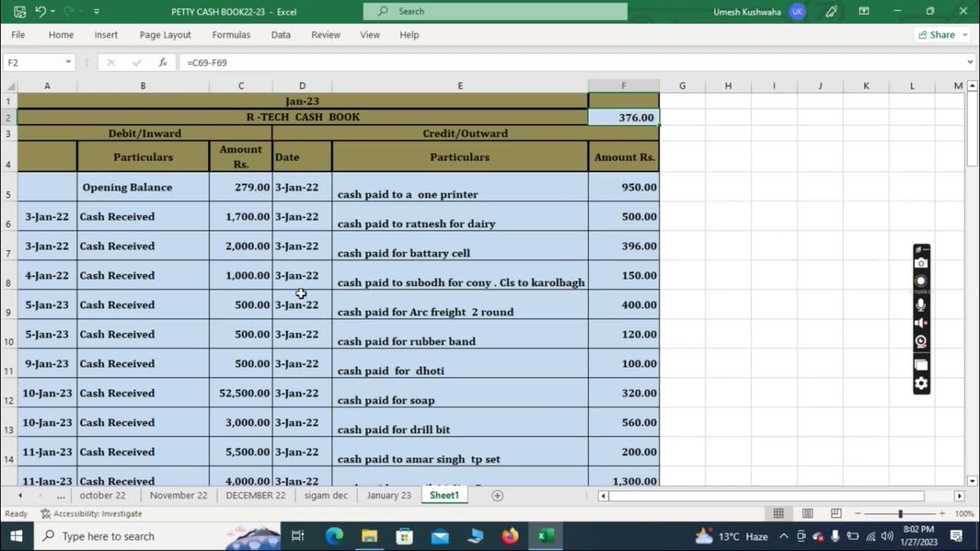Select the R -TECH CASH BOOK title cell
The width and height of the screenshot is (980, 551).
pos(302,117)
